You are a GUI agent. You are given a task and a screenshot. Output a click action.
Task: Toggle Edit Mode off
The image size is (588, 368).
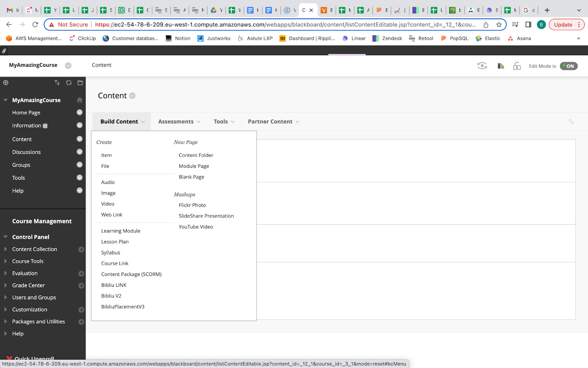click(x=569, y=66)
